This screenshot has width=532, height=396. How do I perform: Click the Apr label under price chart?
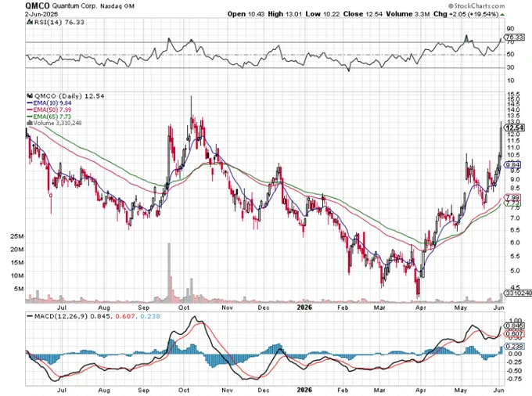[x=421, y=308]
